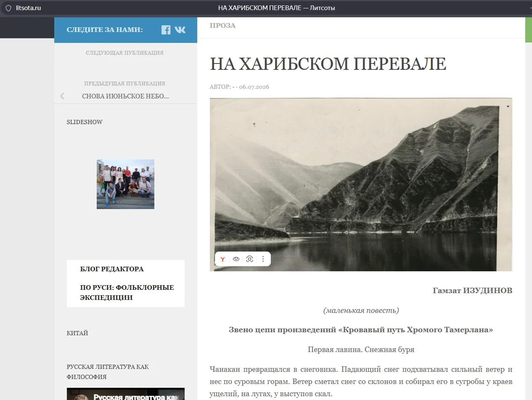Open the ПРОЗА category link

(x=222, y=25)
